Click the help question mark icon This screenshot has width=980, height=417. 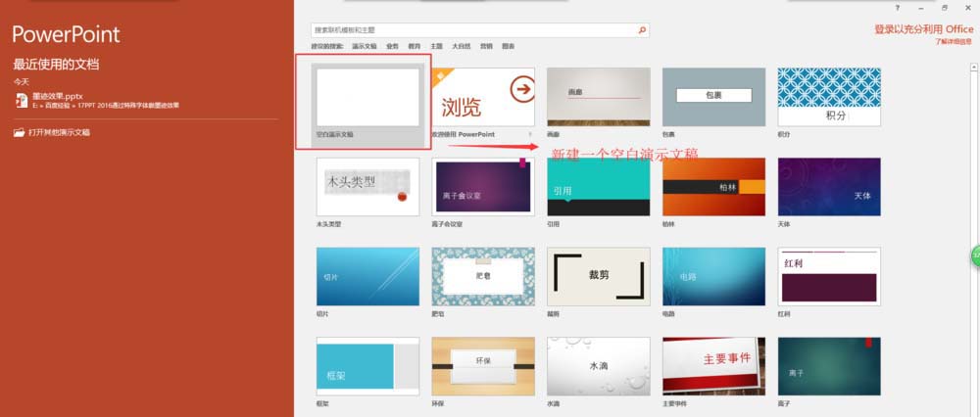pos(898,8)
